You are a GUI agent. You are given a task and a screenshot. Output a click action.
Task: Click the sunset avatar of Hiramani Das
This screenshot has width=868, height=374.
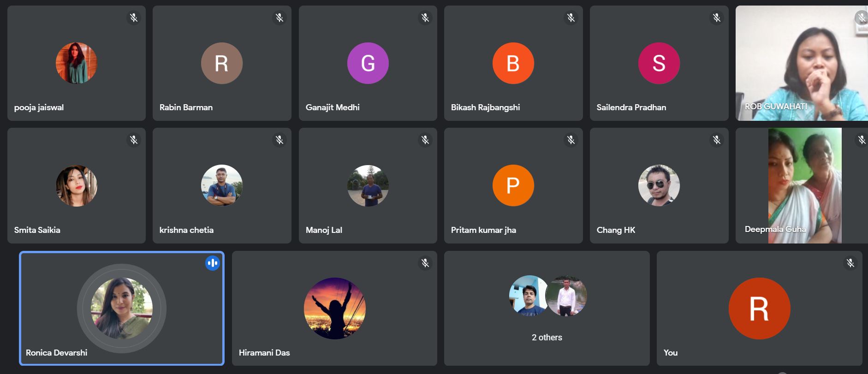pos(335,309)
